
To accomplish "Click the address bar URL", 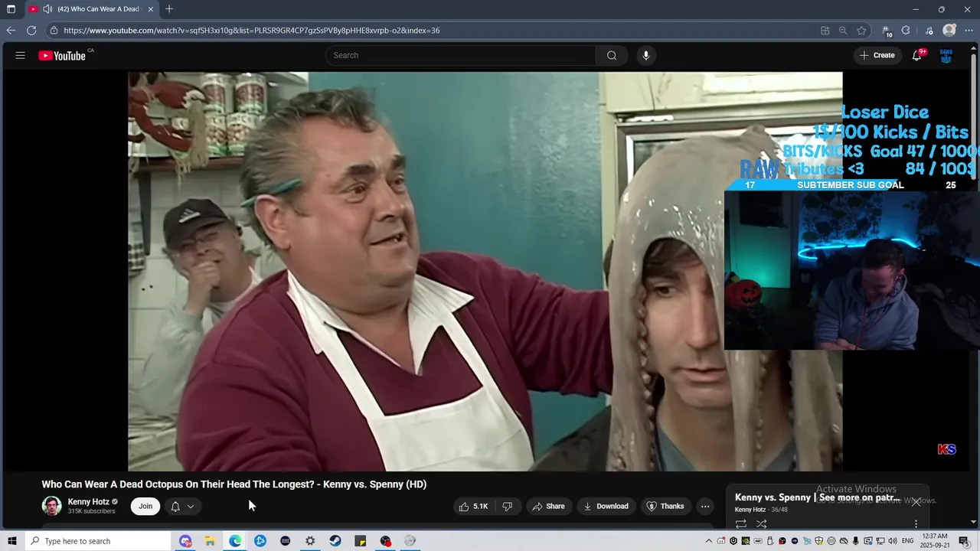I will pyautogui.click(x=252, y=31).
